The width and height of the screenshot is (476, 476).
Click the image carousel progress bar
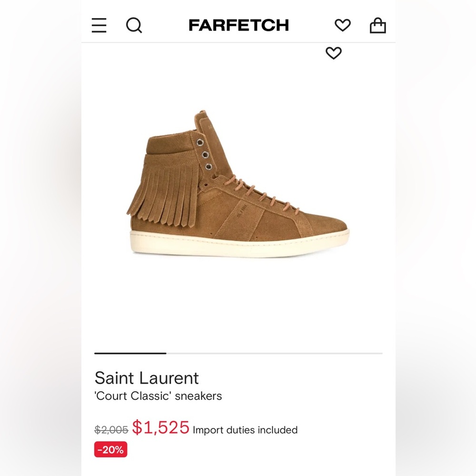point(238,353)
